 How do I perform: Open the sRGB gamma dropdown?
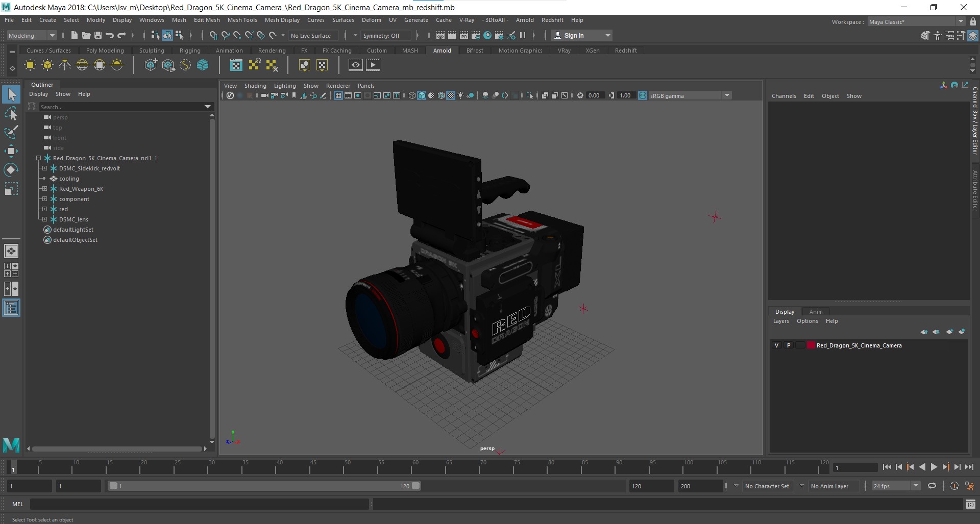tap(690, 95)
